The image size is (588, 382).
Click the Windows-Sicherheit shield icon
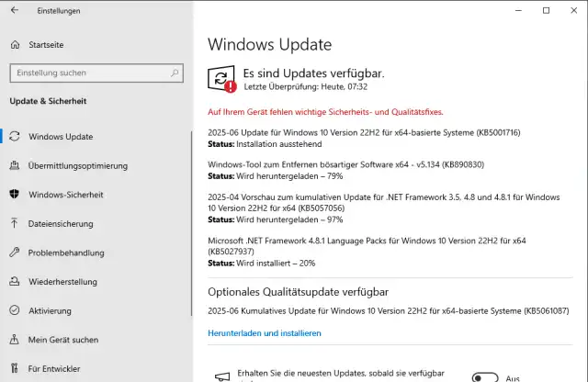15,194
